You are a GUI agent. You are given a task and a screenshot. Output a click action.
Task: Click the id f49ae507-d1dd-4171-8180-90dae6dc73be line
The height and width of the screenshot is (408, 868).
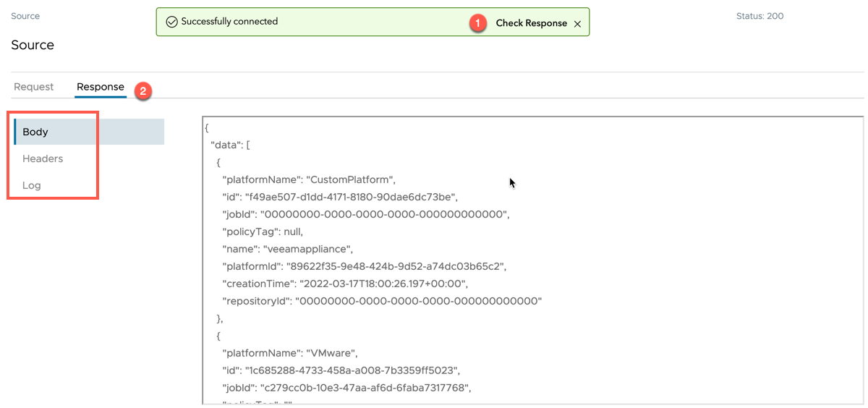(x=340, y=197)
